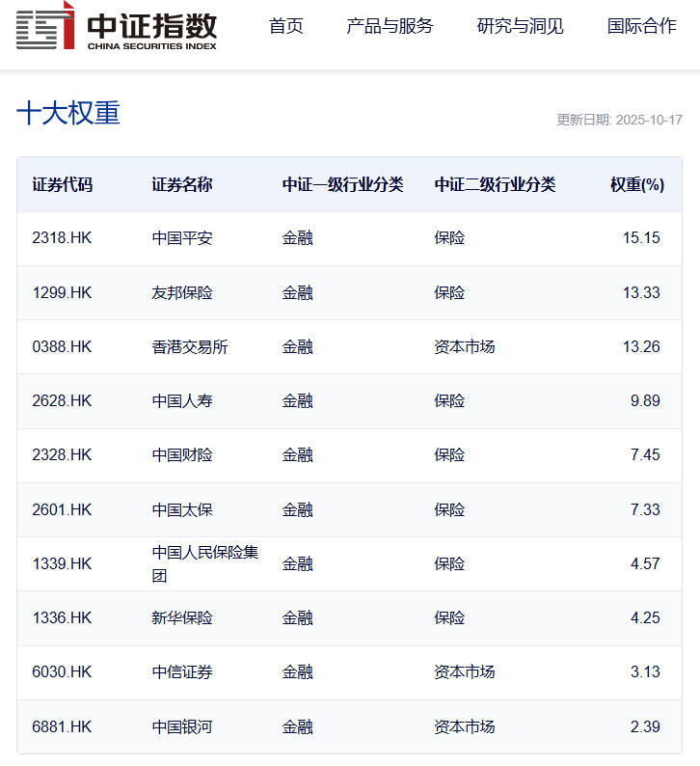Click the 十大权重 heading

click(x=68, y=113)
